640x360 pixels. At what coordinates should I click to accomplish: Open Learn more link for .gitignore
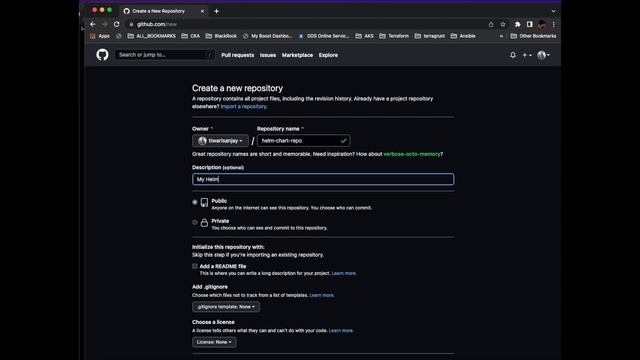tap(322, 295)
